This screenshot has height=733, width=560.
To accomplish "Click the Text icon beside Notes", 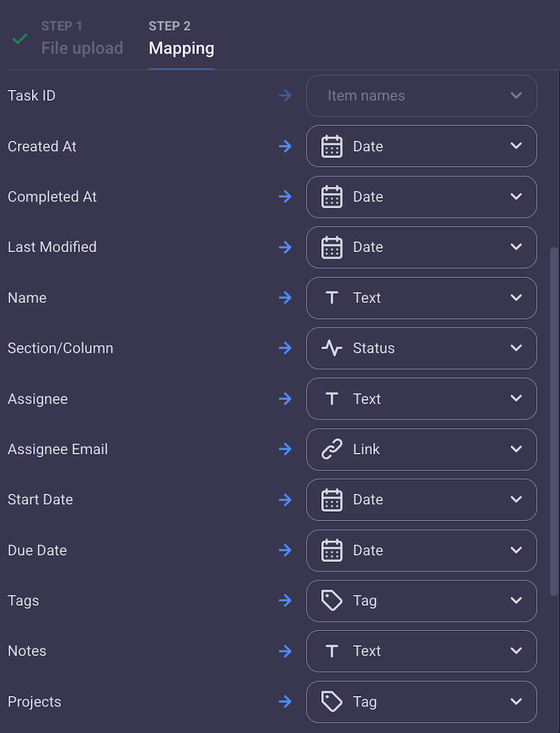I will (332, 651).
